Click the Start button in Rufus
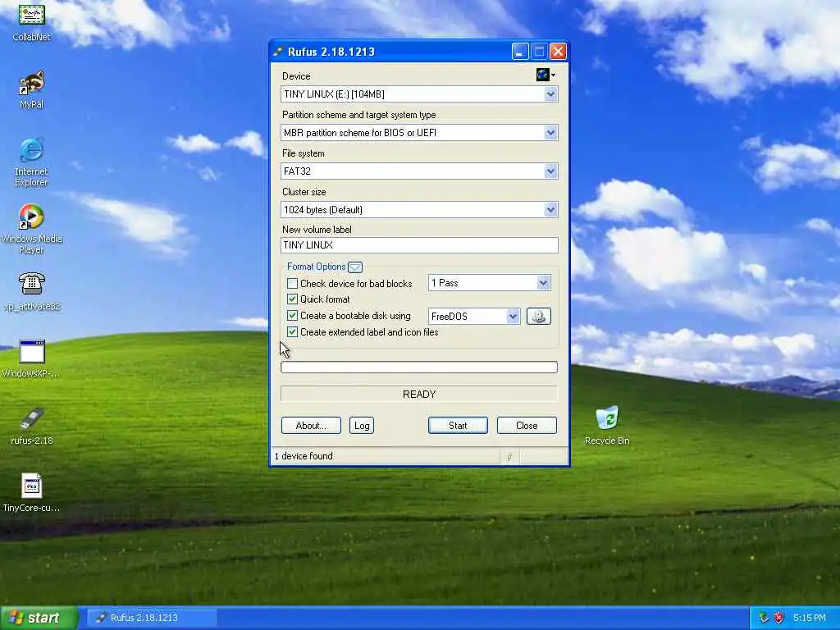Image resolution: width=840 pixels, height=630 pixels. [x=458, y=426]
